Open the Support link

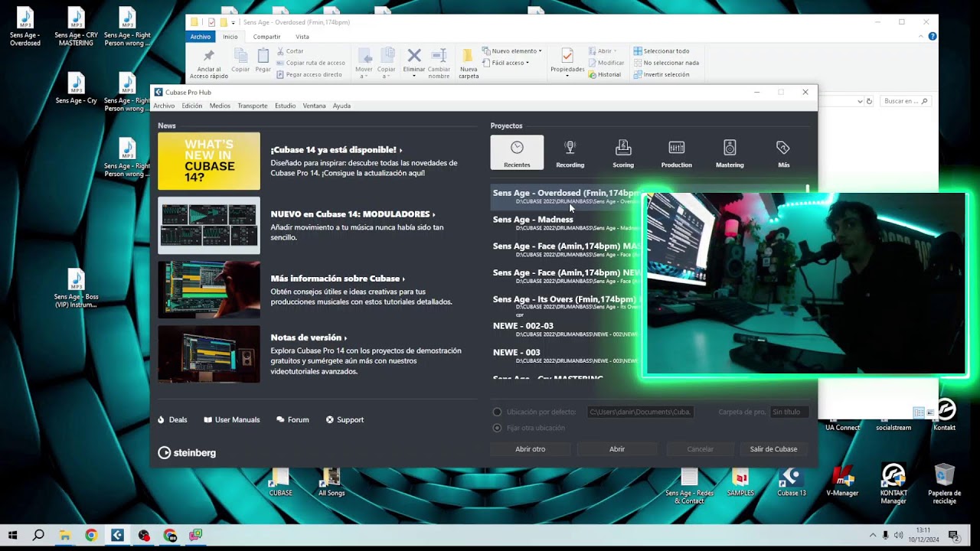pos(345,419)
